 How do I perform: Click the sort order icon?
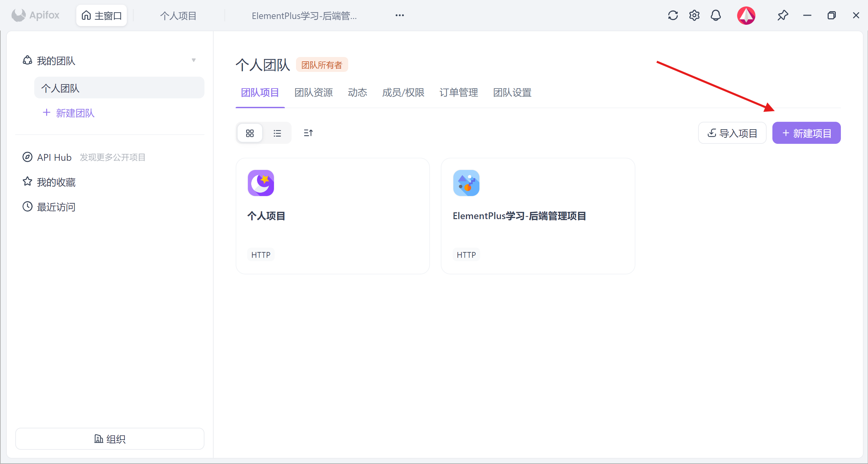[x=308, y=133]
